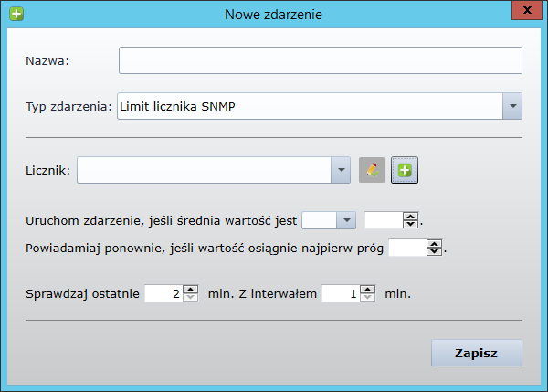The image size is (548, 392).
Task: Open the Typ zdarzenia dropdown arrow
Action: tap(512, 106)
